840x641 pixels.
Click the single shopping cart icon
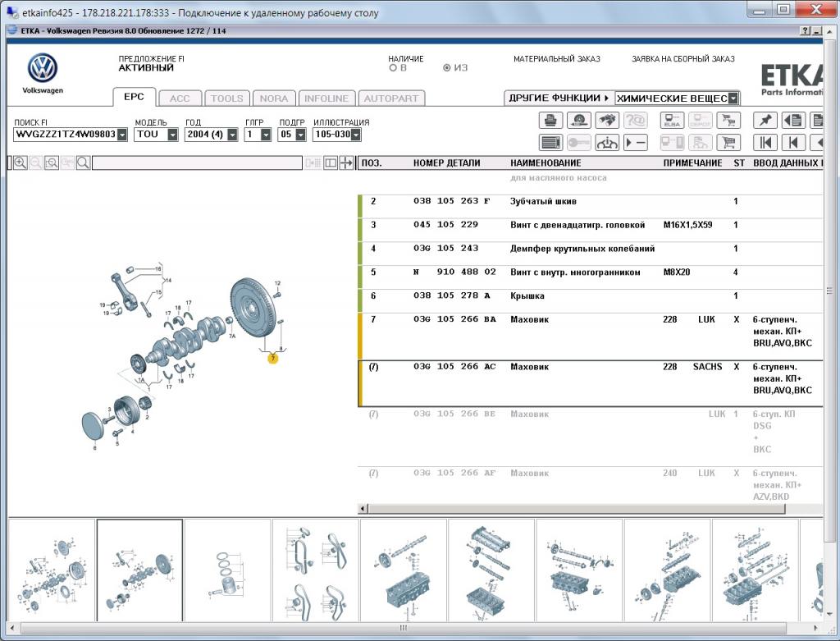728,143
